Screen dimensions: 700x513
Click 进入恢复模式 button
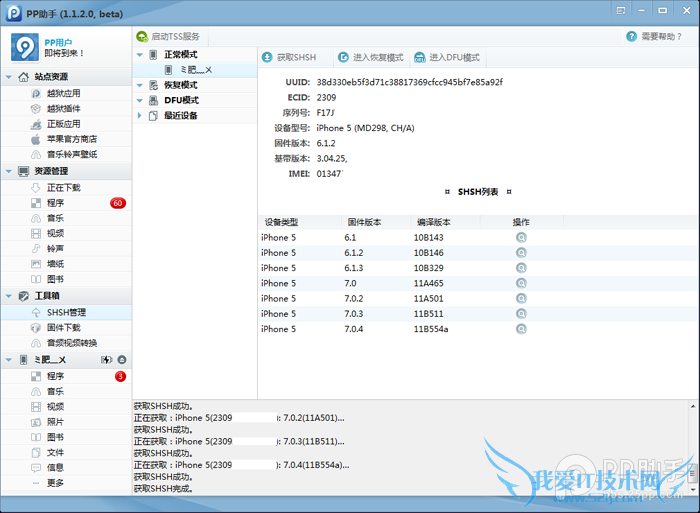371,57
